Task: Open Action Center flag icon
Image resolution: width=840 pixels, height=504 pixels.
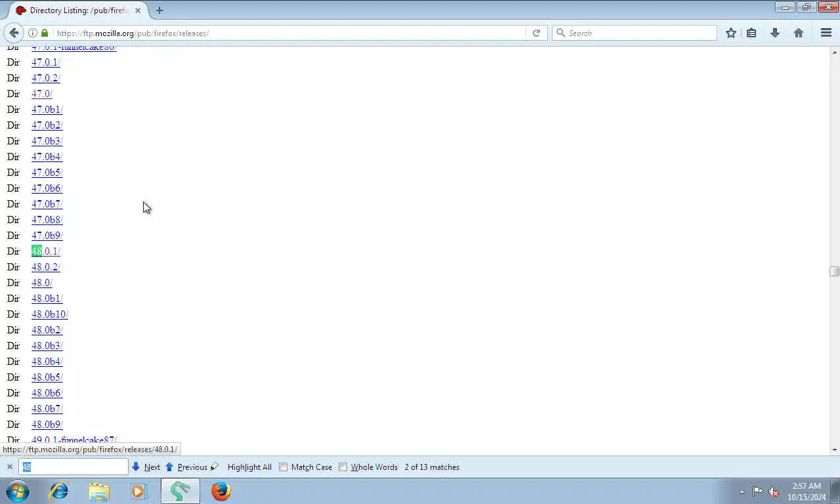Action: (757, 491)
